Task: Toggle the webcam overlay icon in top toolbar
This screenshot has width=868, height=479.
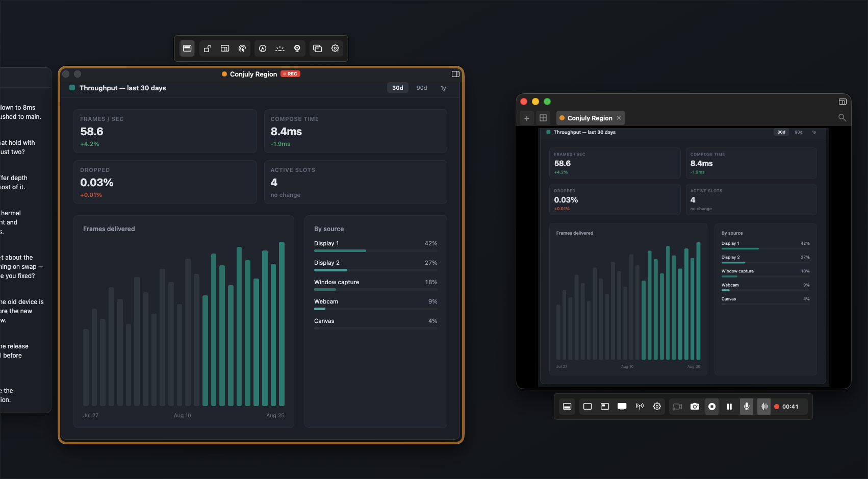Action: tap(297, 48)
